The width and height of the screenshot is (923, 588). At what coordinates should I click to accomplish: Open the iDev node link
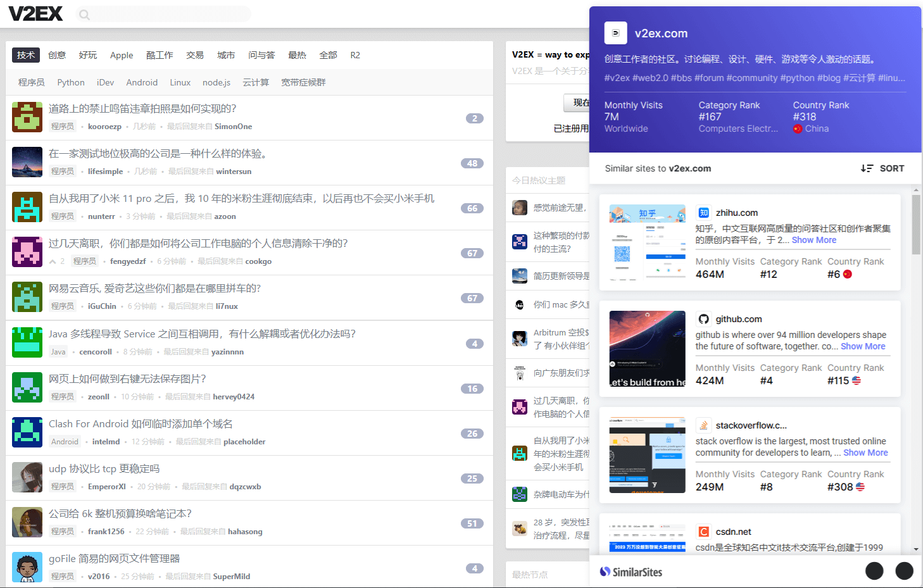[x=105, y=82]
